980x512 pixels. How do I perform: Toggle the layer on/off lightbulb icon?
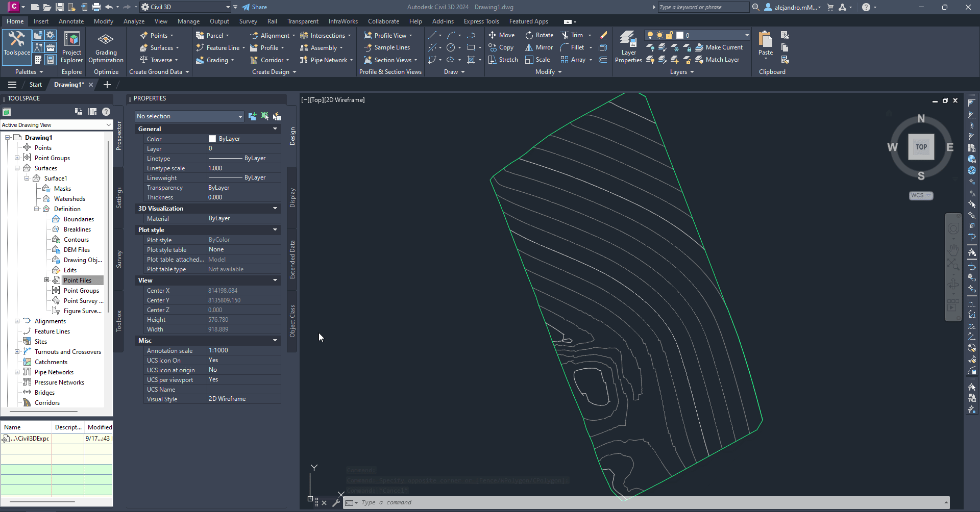[650, 35]
